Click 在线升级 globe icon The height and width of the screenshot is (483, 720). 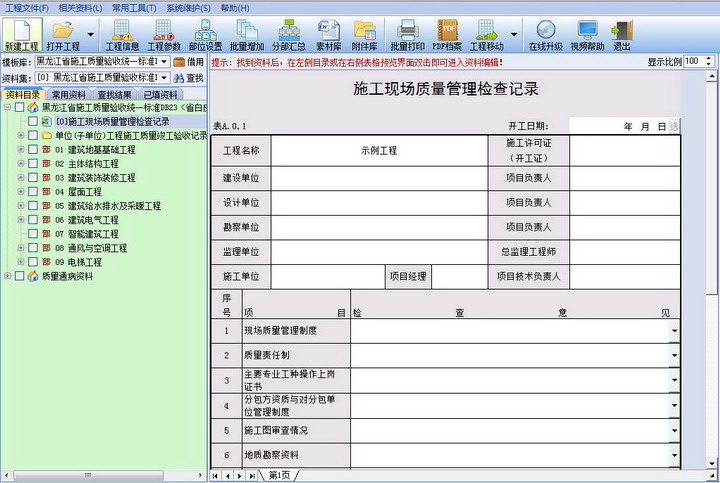pos(546,35)
